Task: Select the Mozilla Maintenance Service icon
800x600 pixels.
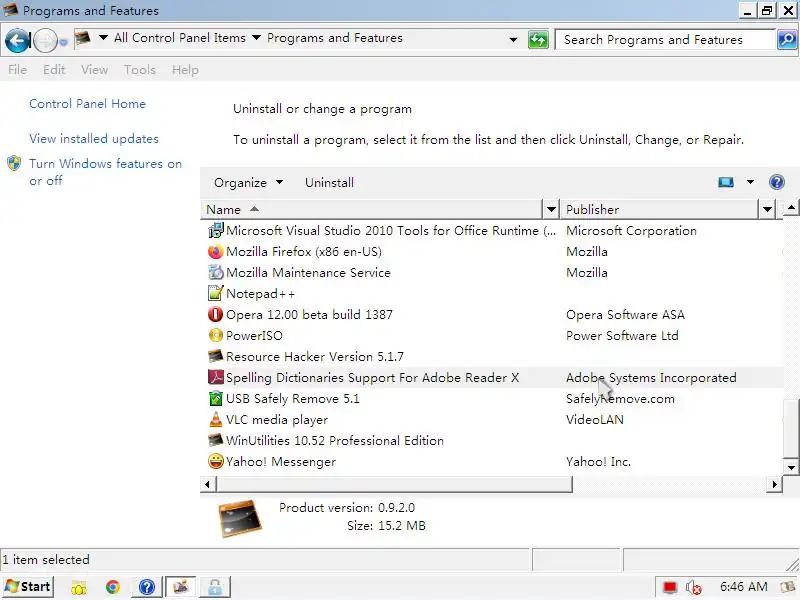Action: (x=216, y=272)
